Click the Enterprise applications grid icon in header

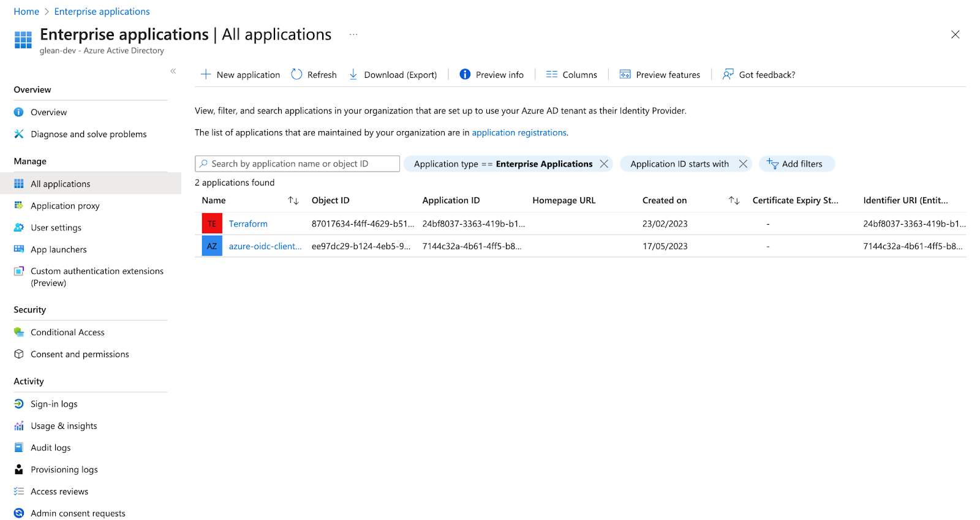click(x=23, y=40)
